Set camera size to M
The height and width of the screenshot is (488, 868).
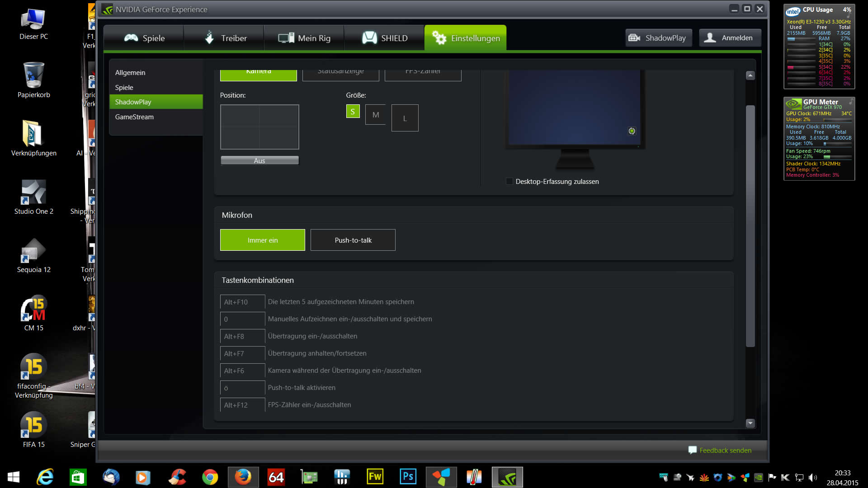pyautogui.click(x=376, y=115)
